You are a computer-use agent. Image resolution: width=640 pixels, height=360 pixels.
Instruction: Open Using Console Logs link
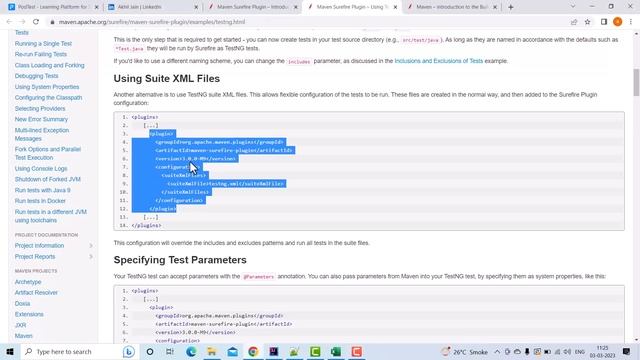point(41,169)
